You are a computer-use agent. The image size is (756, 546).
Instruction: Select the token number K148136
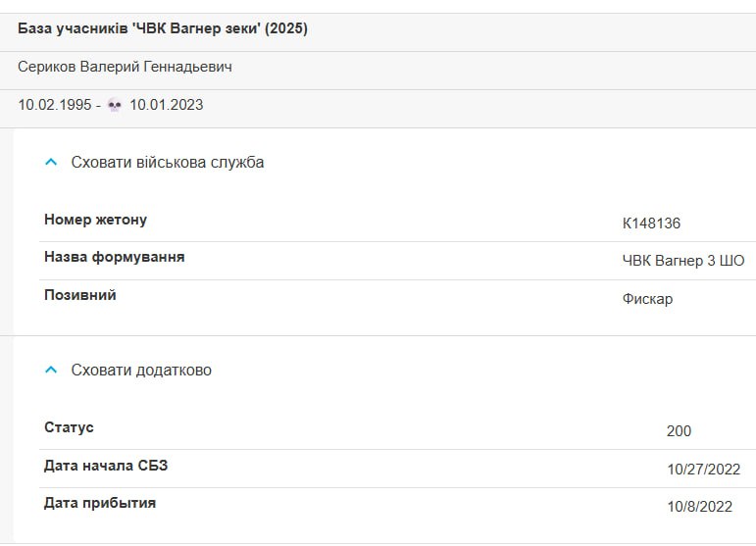point(651,223)
